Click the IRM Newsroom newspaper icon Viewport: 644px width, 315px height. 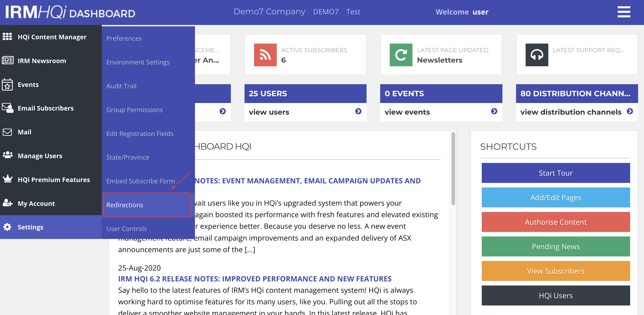point(7,60)
